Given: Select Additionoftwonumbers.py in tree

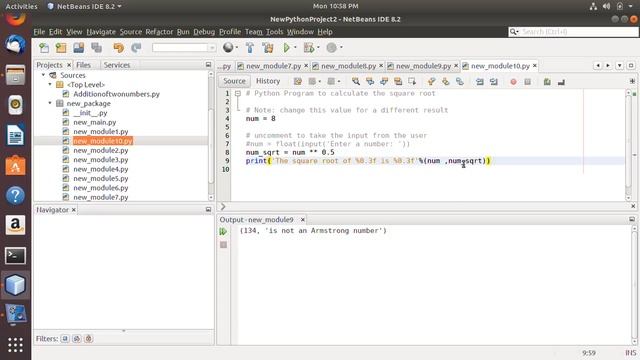Looking at the screenshot, I should [x=116, y=94].
